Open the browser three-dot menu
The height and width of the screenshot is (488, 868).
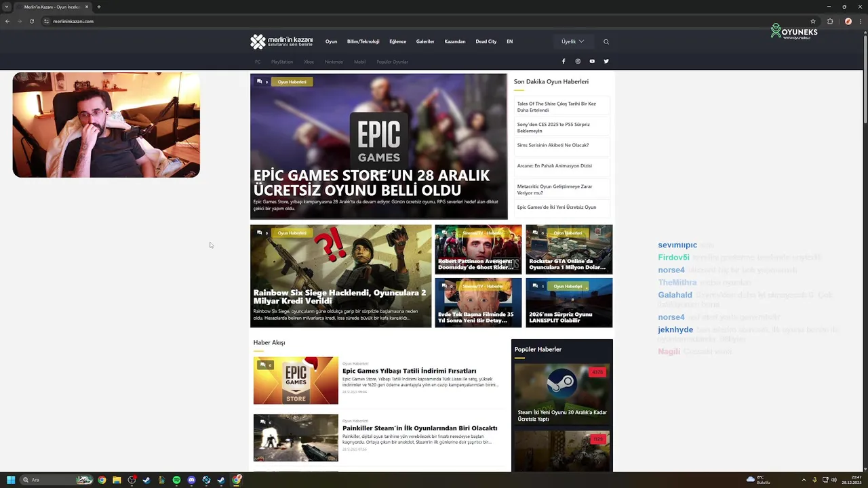coord(860,21)
